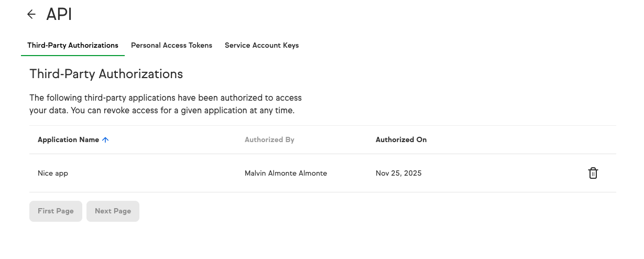Click the Authorized By column header
644x259 pixels.
click(x=269, y=140)
